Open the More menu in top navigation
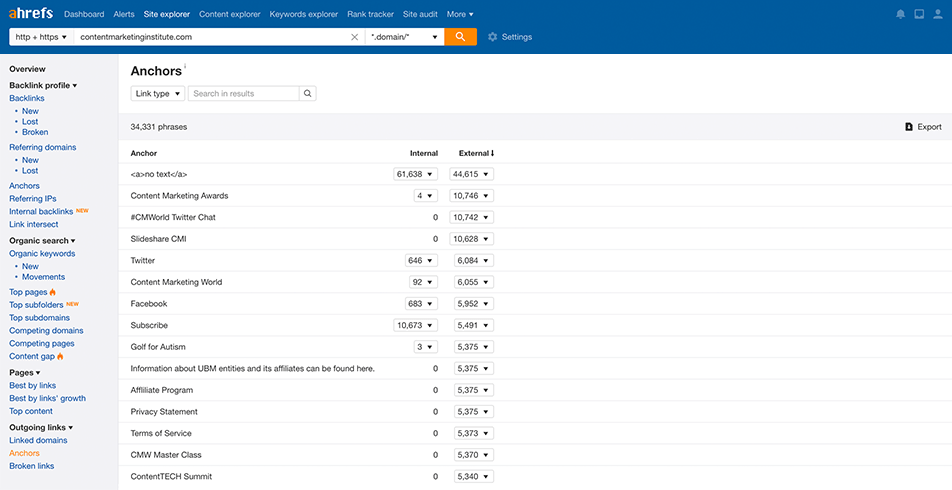Image resolution: width=952 pixels, height=490 pixels. coord(460,15)
